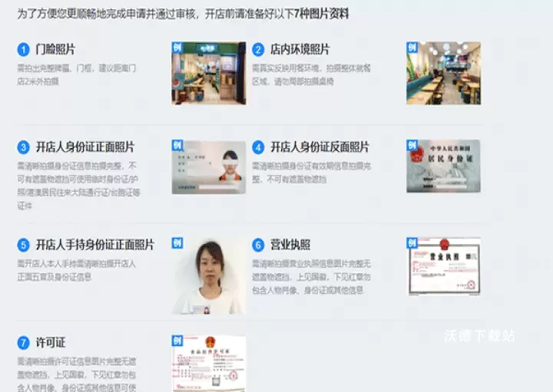553x392 pixels.
Task: Click the 例 badge on handheld ID photo
Action: (177, 243)
